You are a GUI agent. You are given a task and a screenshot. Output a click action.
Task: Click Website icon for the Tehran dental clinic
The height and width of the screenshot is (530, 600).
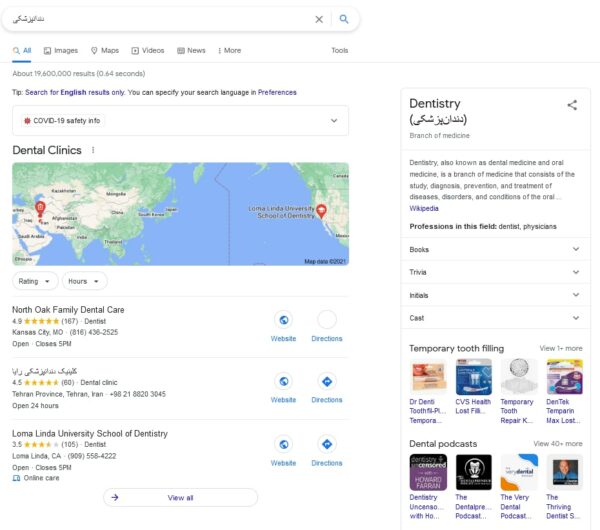(284, 381)
